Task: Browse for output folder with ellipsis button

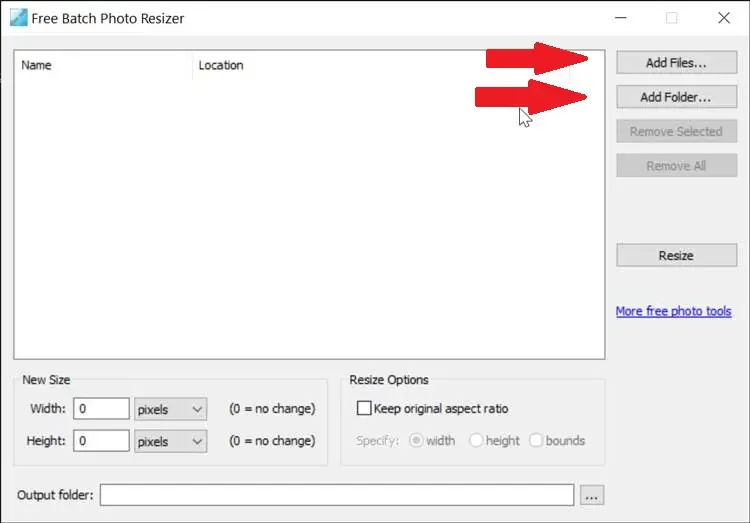Action: click(x=592, y=495)
